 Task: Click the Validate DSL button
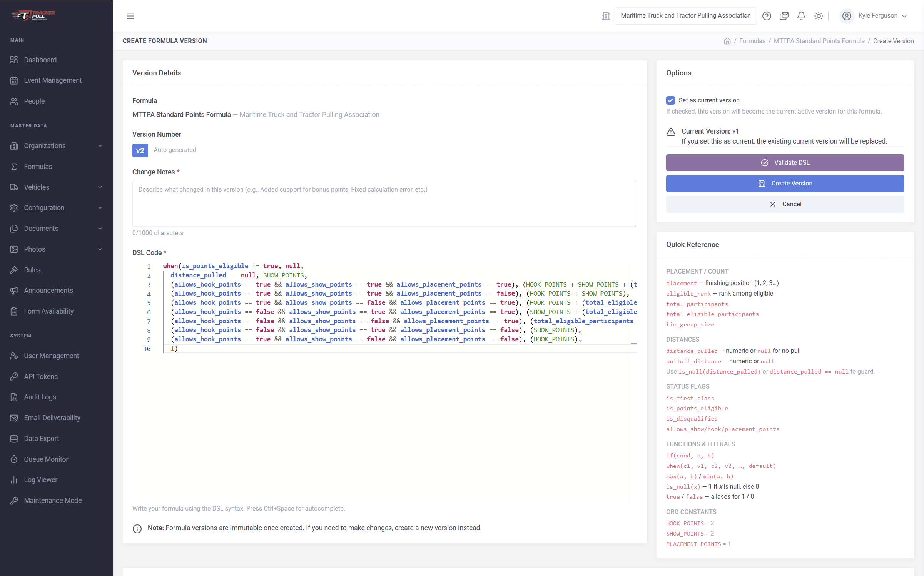[x=785, y=163]
